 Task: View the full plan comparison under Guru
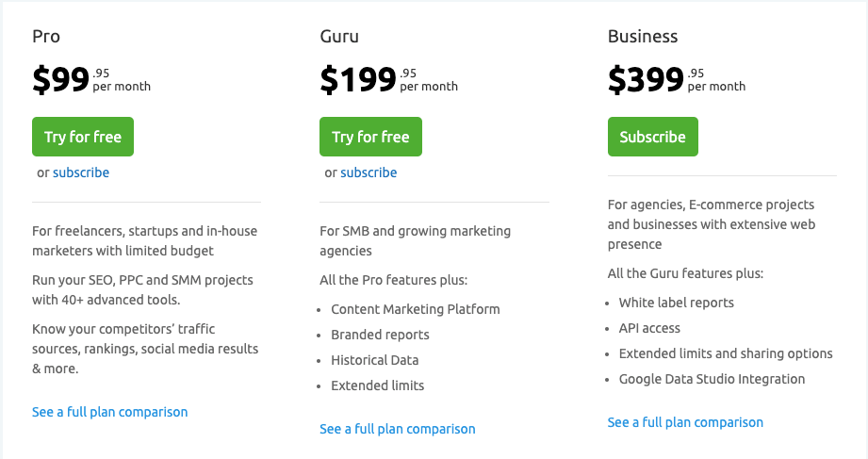(397, 429)
